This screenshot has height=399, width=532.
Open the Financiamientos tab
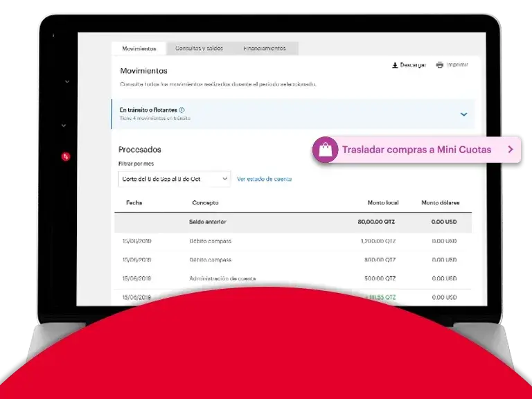265,48
